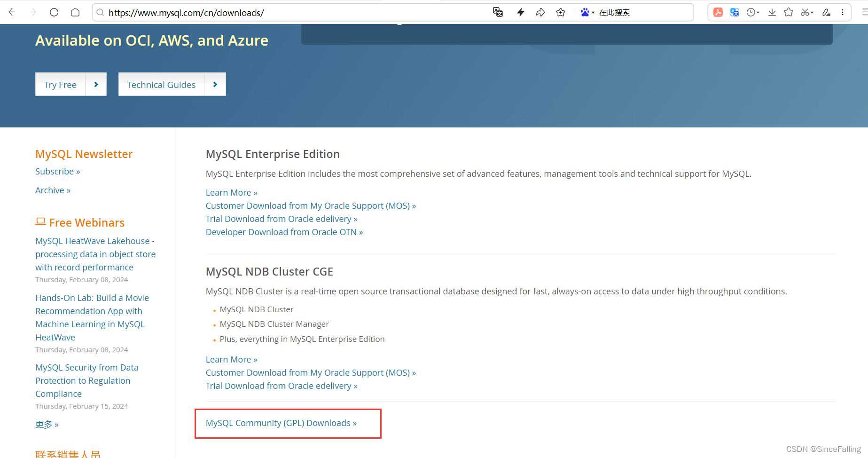Viewport: 868px width, 458px height.
Task: Click the Try Free button
Action: 60,85
